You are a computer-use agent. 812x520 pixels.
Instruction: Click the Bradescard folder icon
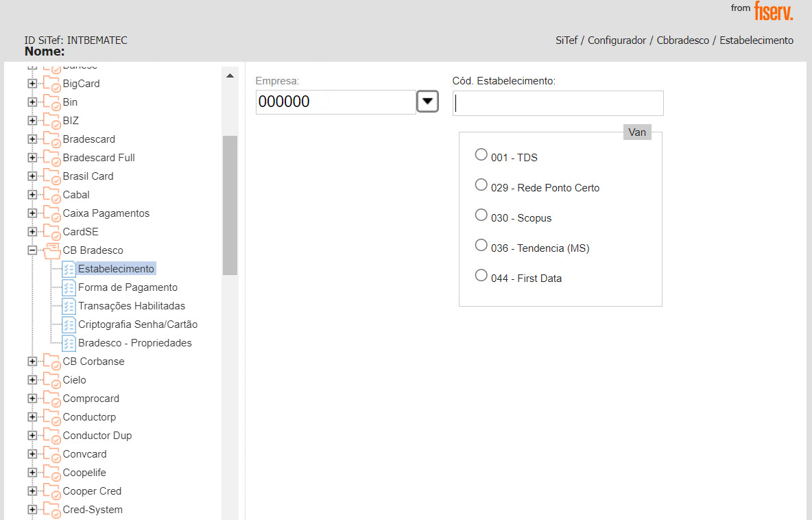[52, 139]
